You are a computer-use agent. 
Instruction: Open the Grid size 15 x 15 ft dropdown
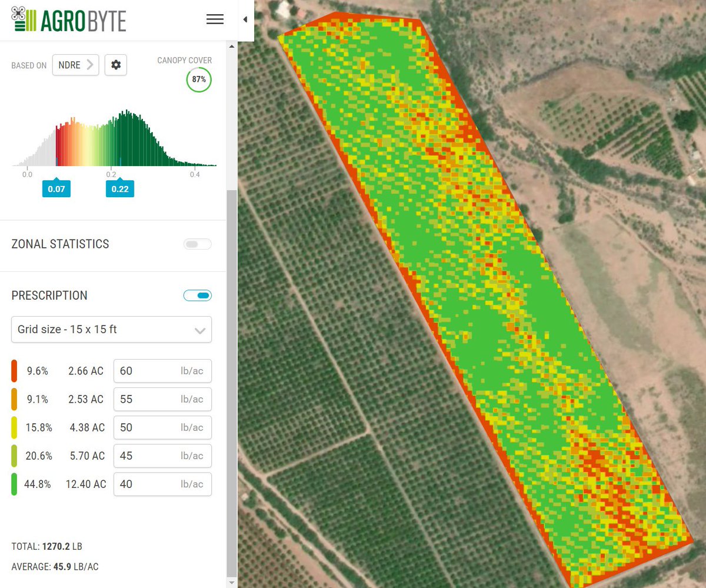(111, 330)
